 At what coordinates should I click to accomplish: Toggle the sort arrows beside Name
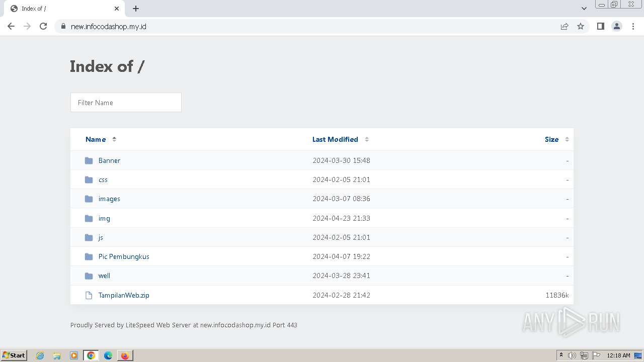(x=114, y=139)
